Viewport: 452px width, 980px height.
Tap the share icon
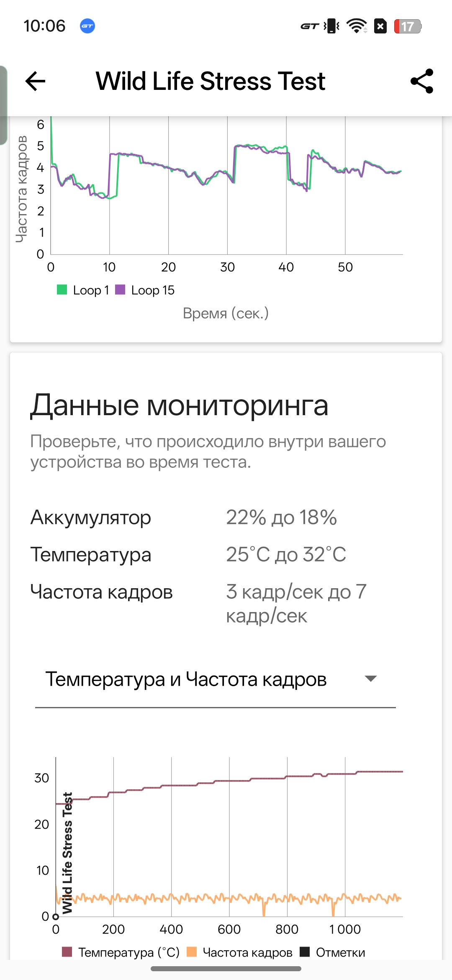[422, 81]
